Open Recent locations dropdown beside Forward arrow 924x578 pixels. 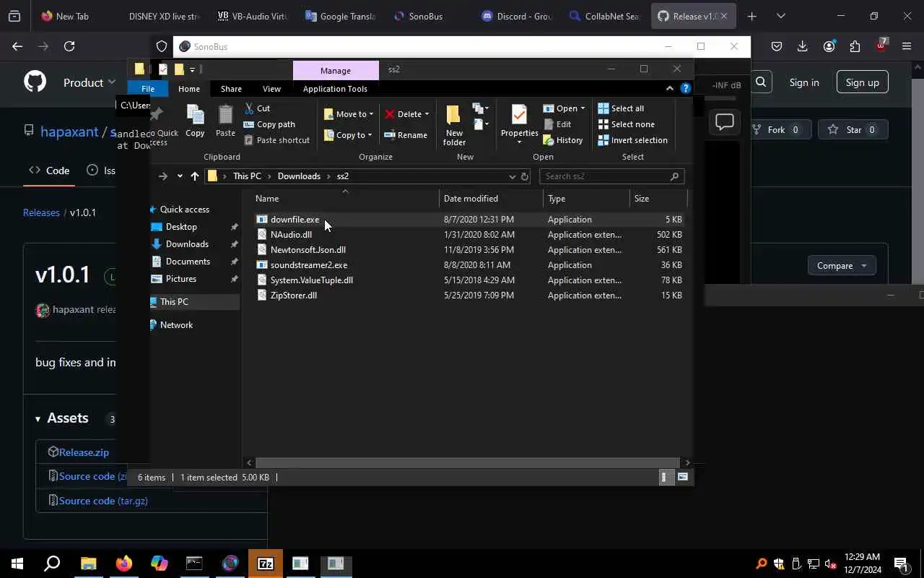click(180, 176)
